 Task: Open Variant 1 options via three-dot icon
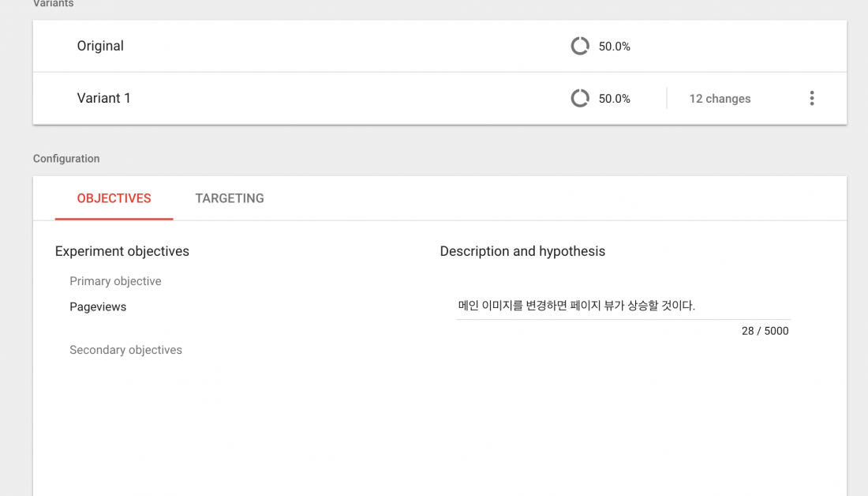coord(812,98)
